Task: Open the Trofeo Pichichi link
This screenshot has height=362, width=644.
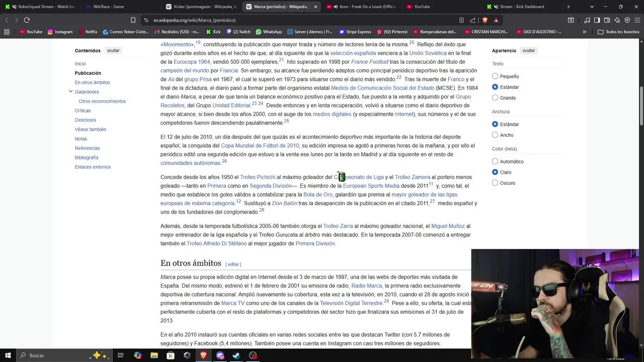Action: tap(258, 177)
